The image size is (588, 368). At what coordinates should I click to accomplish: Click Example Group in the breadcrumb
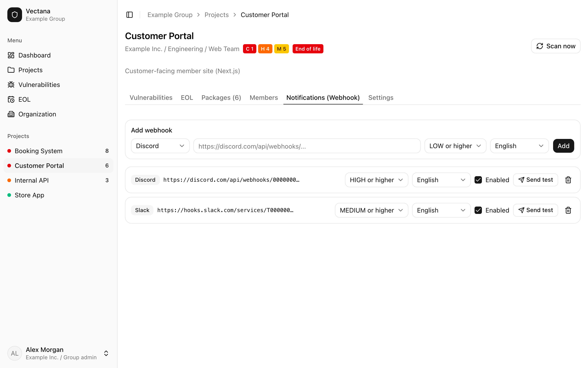pos(170,15)
